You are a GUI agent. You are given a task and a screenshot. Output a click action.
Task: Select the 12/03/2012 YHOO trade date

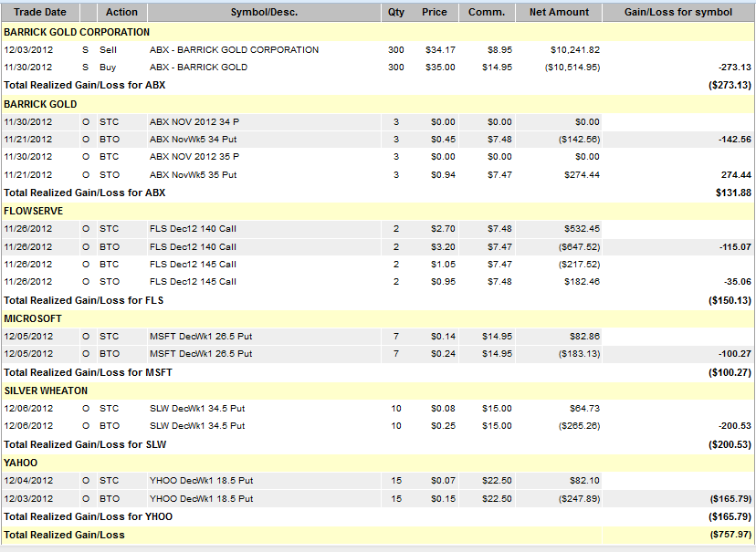coord(28,499)
